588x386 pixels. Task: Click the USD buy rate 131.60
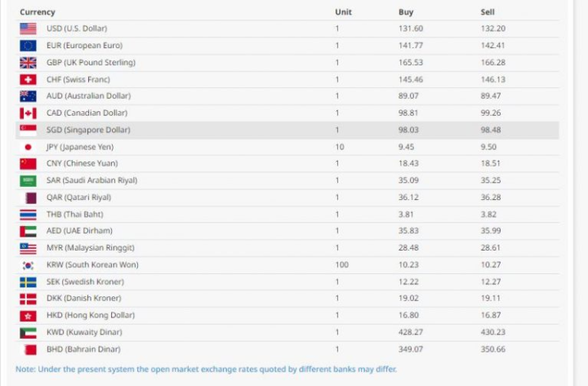click(x=409, y=29)
